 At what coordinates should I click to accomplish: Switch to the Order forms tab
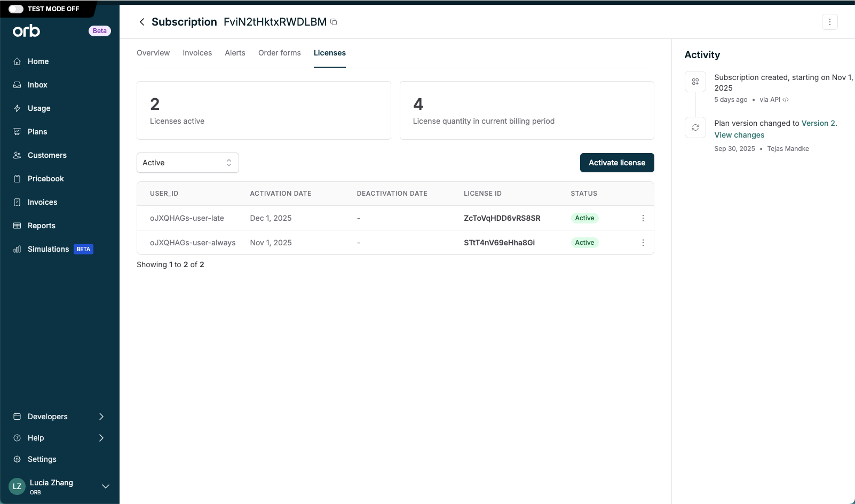(x=280, y=53)
